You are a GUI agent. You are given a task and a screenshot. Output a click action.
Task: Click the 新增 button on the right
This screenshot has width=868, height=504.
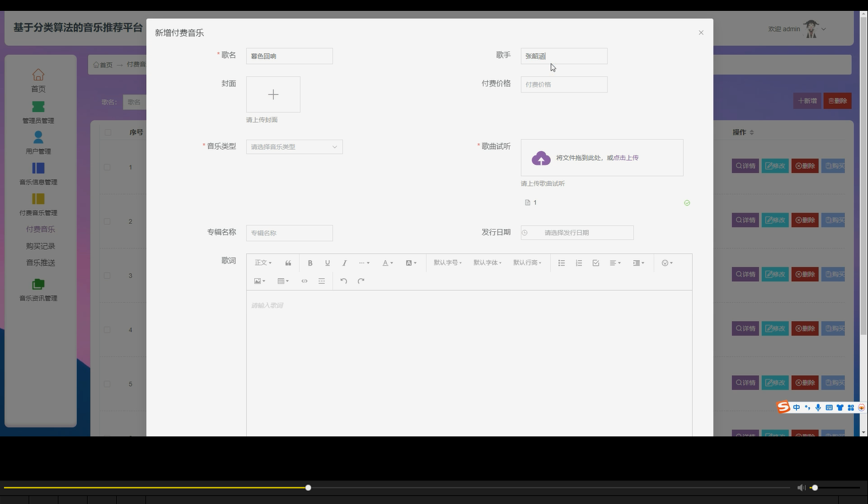coord(807,101)
